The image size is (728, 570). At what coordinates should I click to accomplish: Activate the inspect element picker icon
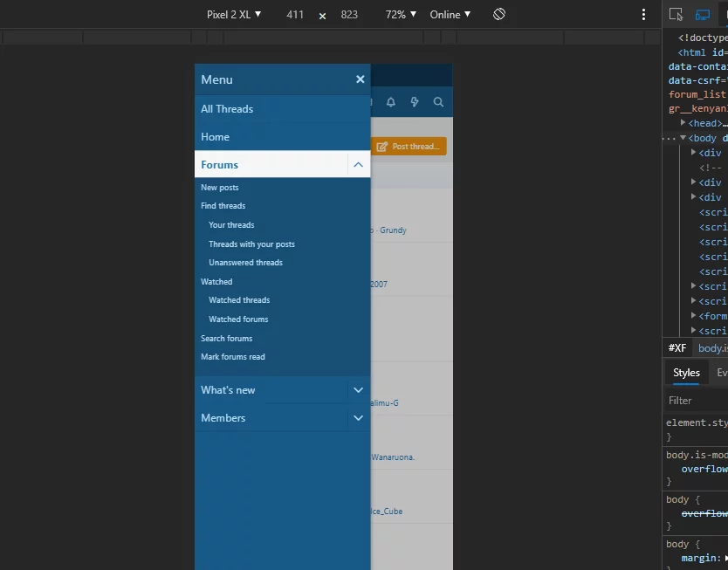click(676, 14)
